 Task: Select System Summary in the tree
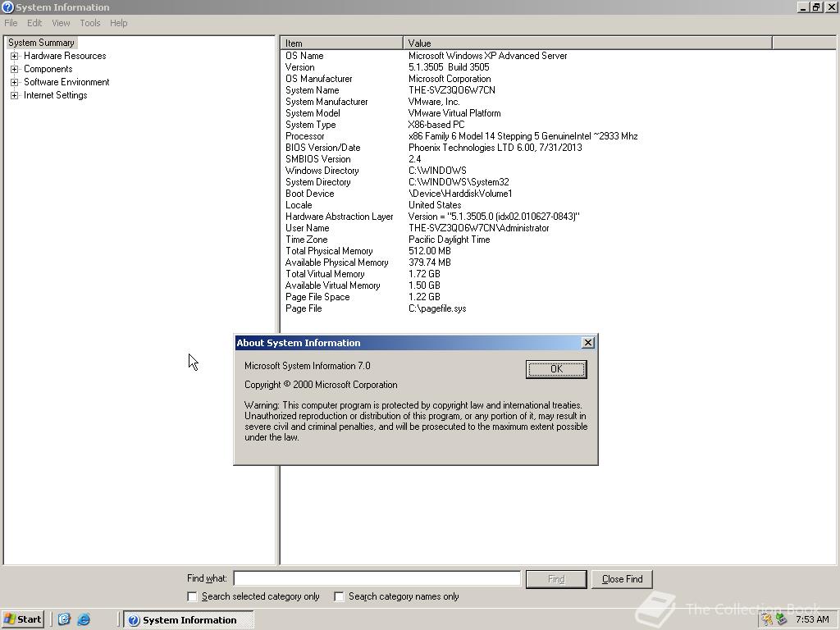(x=41, y=43)
